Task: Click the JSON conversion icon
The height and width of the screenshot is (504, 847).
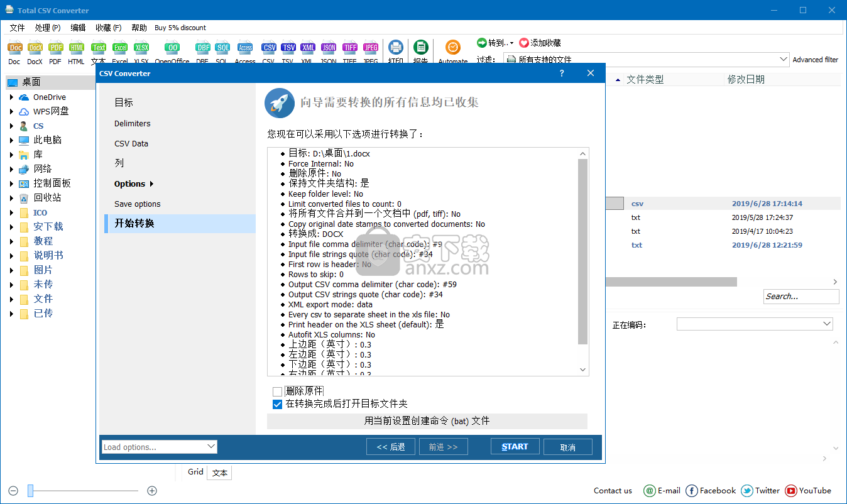Action: point(329,47)
